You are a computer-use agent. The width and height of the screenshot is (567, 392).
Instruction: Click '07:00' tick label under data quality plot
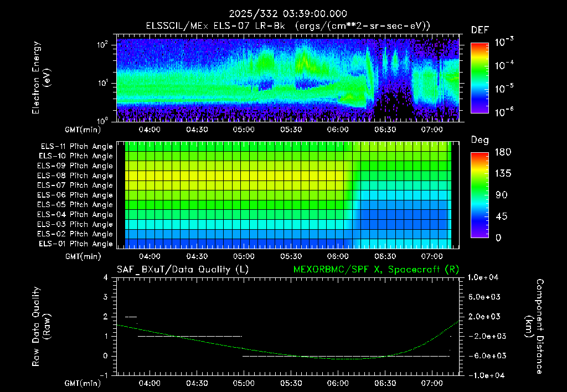pyautogui.click(x=432, y=383)
